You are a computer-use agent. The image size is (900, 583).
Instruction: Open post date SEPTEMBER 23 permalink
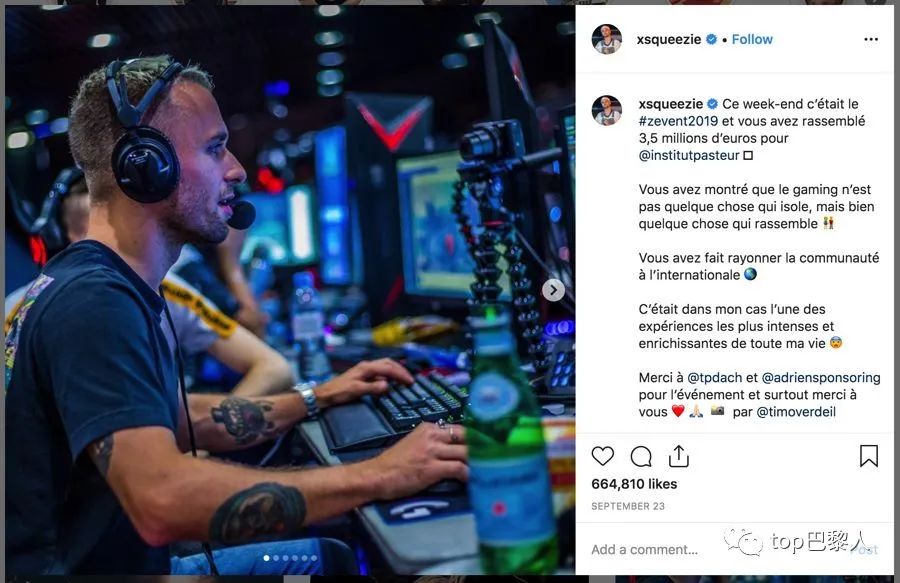pyautogui.click(x=628, y=506)
